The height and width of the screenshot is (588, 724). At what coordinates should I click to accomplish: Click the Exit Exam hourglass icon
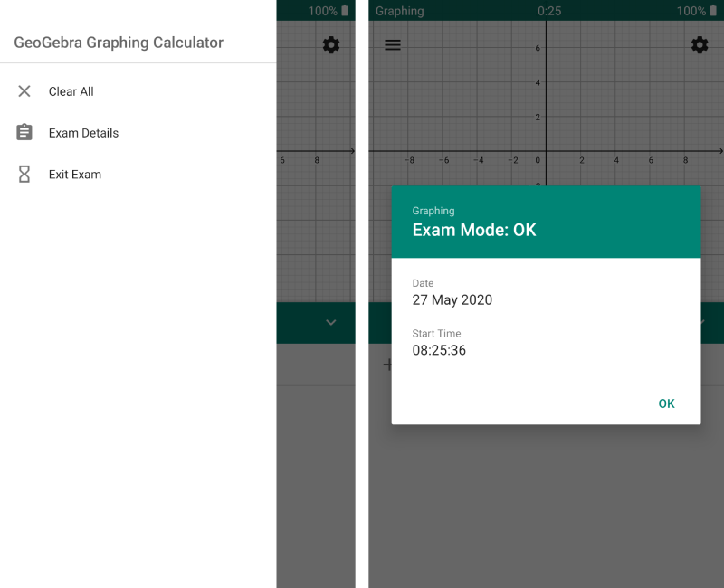(x=24, y=174)
